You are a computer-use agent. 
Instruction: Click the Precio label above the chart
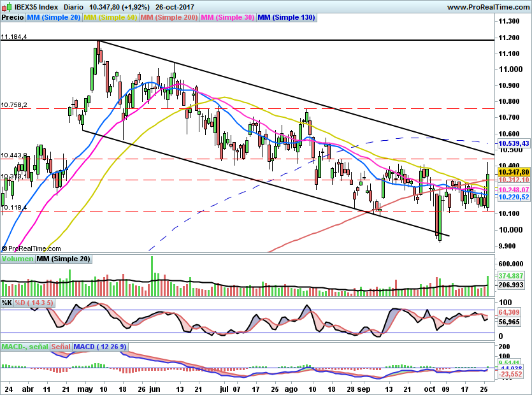pyautogui.click(x=12, y=17)
